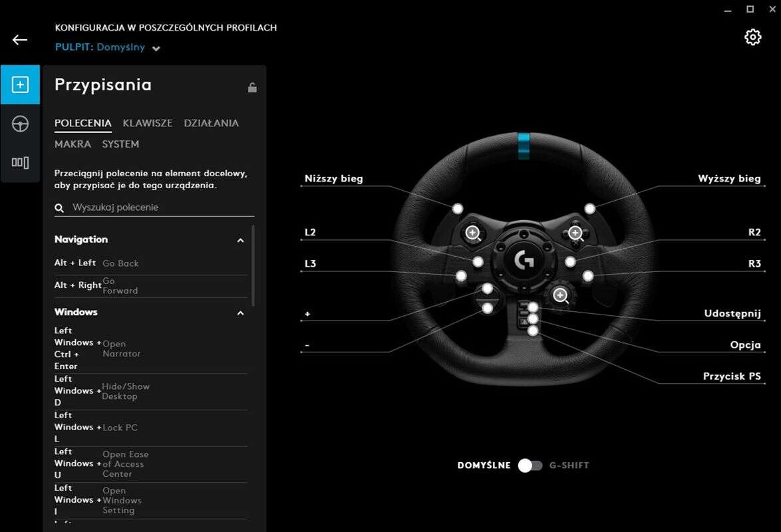Viewport: 781px width, 532px height.
Task: Toggle the Domyślne / G-Shift switch
Action: point(530,465)
